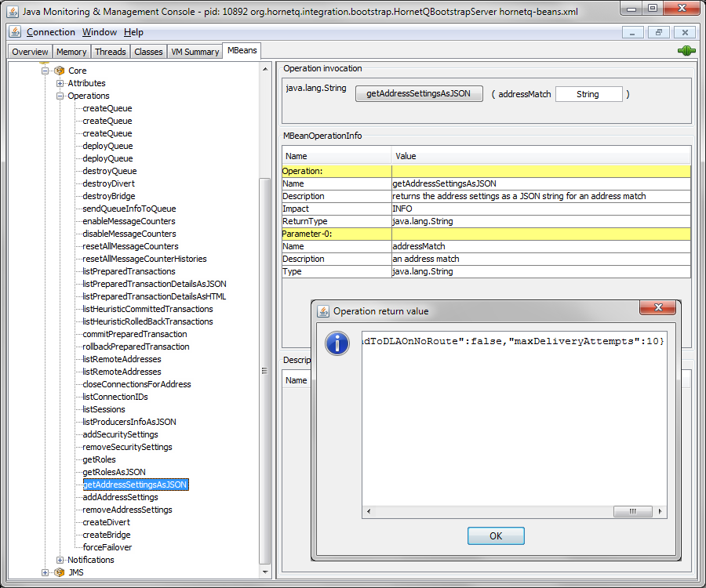
Task: Select listPreparedTransactionDetailsAsJSON in the tree
Action: [x=155, y=284]
